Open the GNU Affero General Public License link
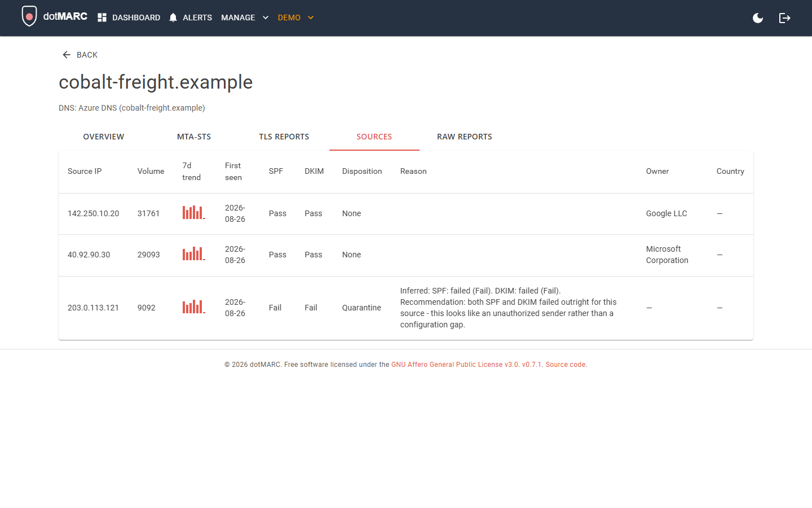812x508 pixels. click(x=454, y=365)
